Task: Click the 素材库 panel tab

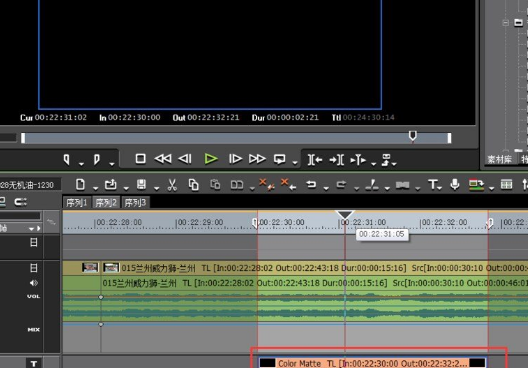Action: (x=499, y=159)
